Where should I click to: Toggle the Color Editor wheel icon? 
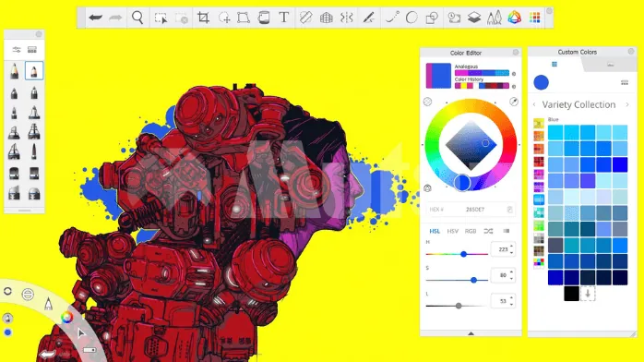click(515, 18)
